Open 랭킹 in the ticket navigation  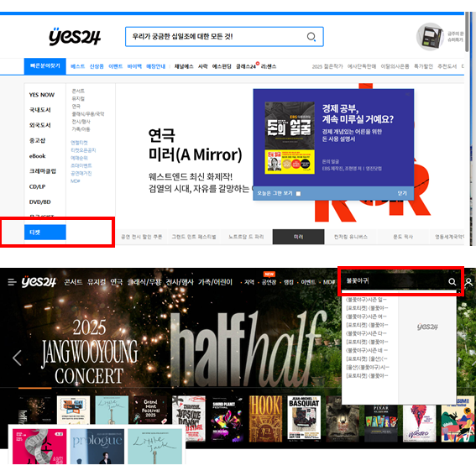[x=289, y=282]
